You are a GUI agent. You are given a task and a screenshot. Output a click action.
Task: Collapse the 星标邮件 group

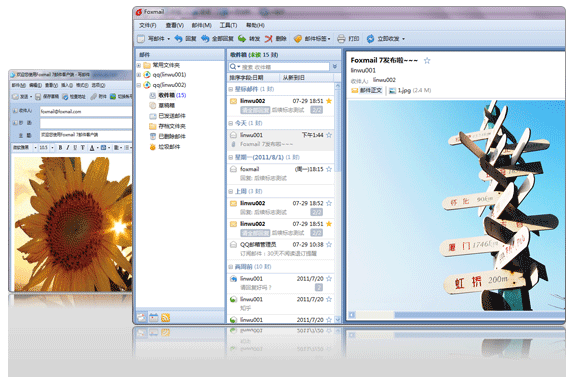pyautogui.click(x=231, y=89)
